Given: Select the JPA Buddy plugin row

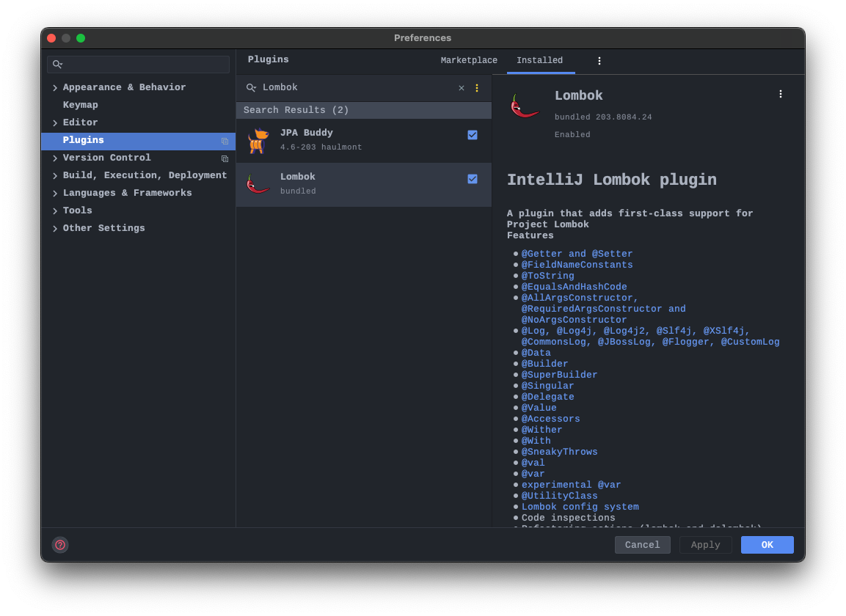Looking at the screenshot, I should (364, 140).
